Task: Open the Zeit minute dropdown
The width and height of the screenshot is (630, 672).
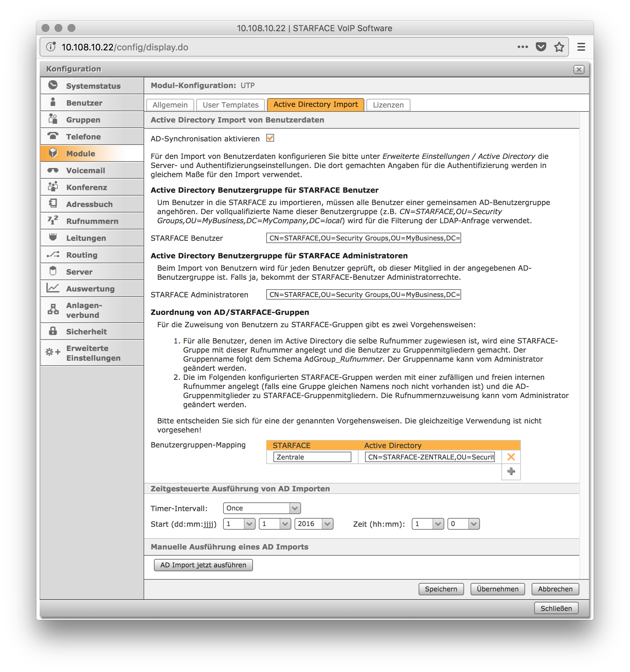Action: pos(463,524)
